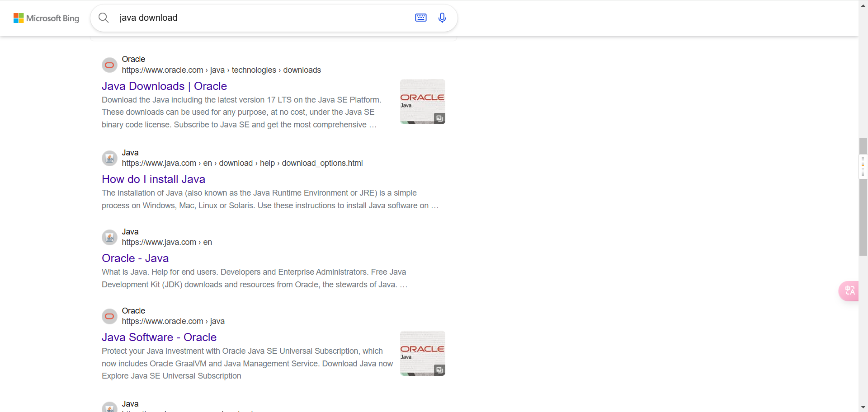This screenshot has height=412, width=868.
Task: Click the search magnifier icon
Action: pos(104,18)
